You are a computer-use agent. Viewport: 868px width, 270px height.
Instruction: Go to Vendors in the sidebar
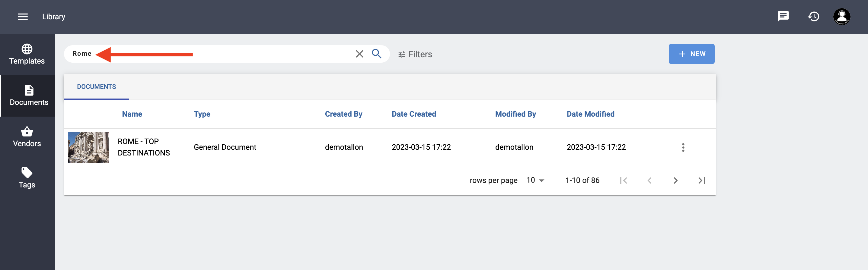[x=27, y=137]
